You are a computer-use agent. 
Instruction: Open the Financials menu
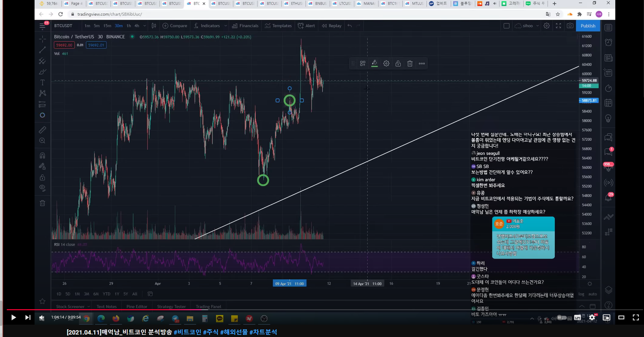coord(245,26)
